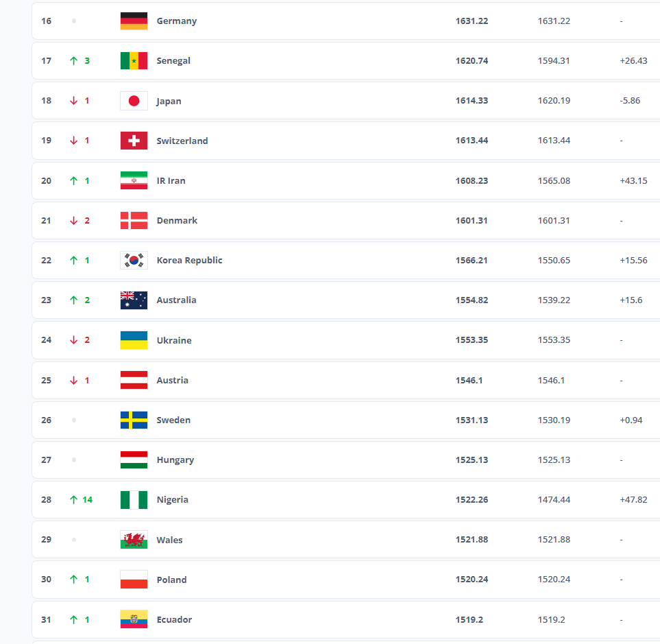Select the Switzerland flag icon
660x644 pixels.
point(134,141)
